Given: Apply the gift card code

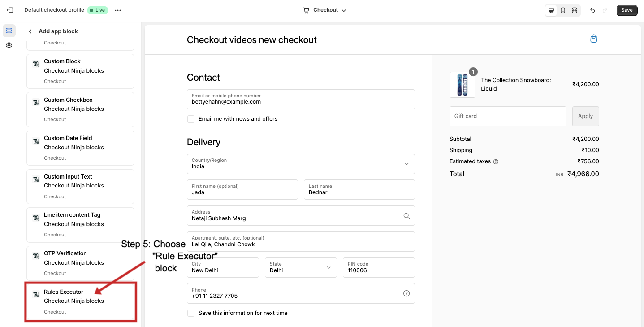Looking at the screenshot, I should click(585, 116).
